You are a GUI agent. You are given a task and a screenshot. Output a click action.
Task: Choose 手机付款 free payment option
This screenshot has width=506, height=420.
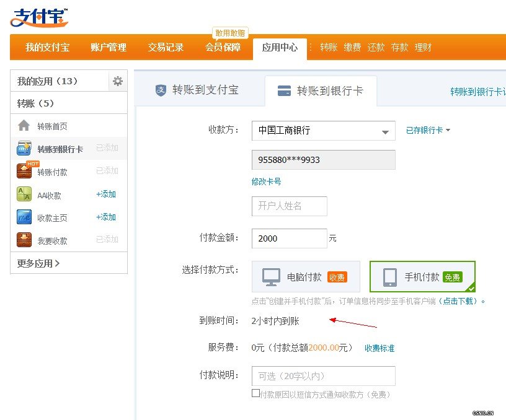pyautogui.click(x=422, y=277)
